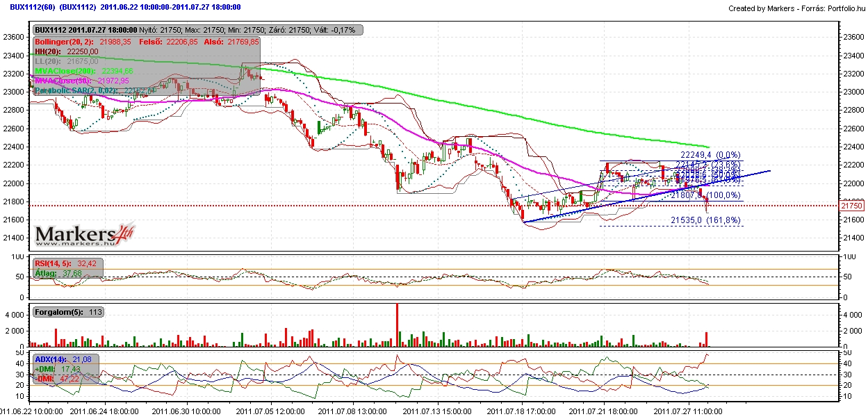Click the thick blue trendline's right end

[768, 170]
